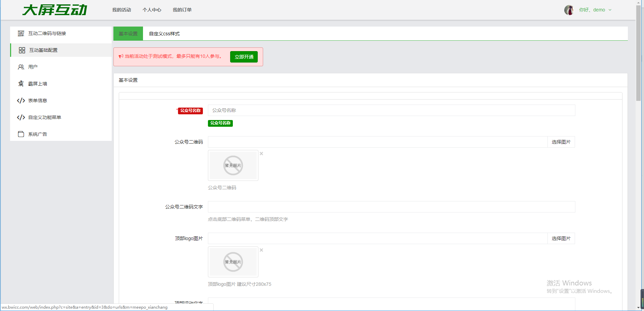
Task: Remove the 公众号二维码 image with X
Action: pyautogui.click(x=261, y=154)
